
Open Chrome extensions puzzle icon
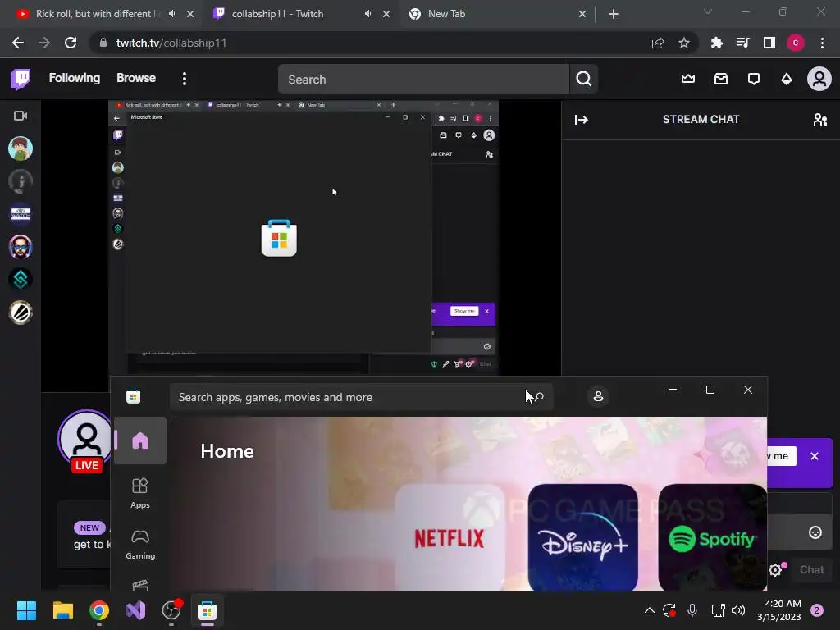(716, 43)
